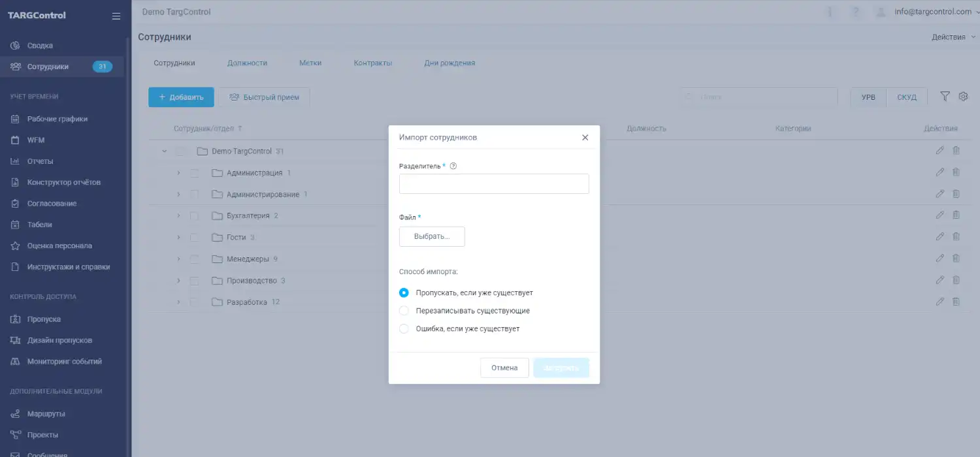Select the УРВ view toggle
Viewport: 980px width, 457px height.
(868, 97)
